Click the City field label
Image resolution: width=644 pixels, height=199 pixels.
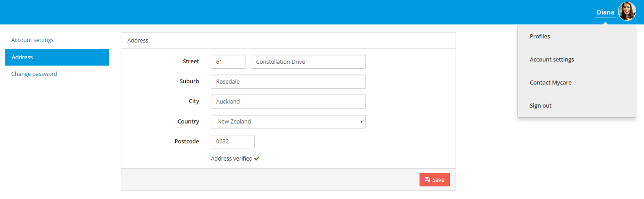pos(194,101)
